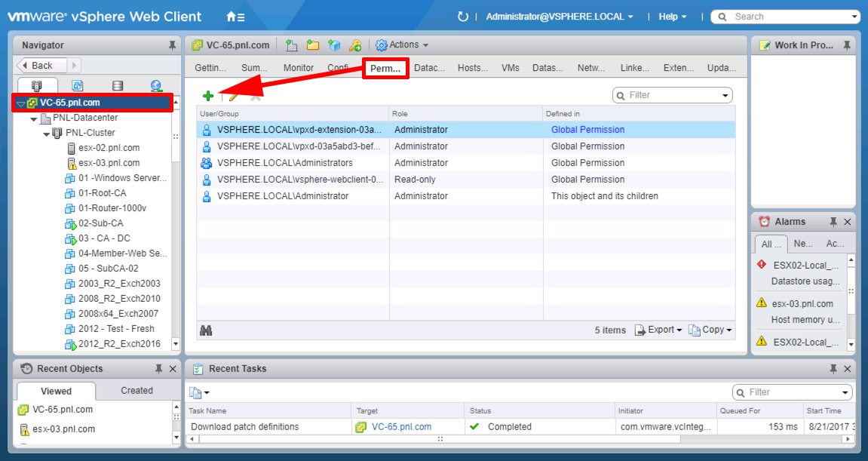Show the New (Ne...) alarms tab
Screen dimensions: 868x461
tap(803, 244)
